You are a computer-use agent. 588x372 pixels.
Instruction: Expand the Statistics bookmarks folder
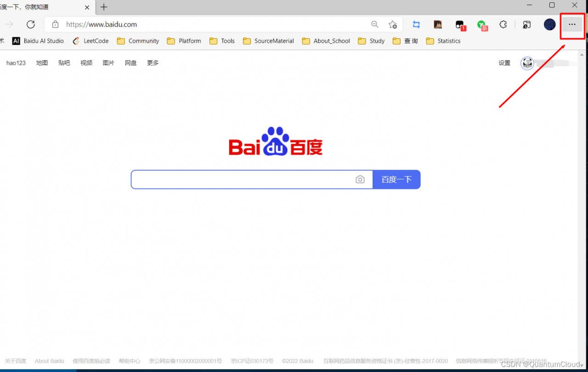(x=443, y=41)
